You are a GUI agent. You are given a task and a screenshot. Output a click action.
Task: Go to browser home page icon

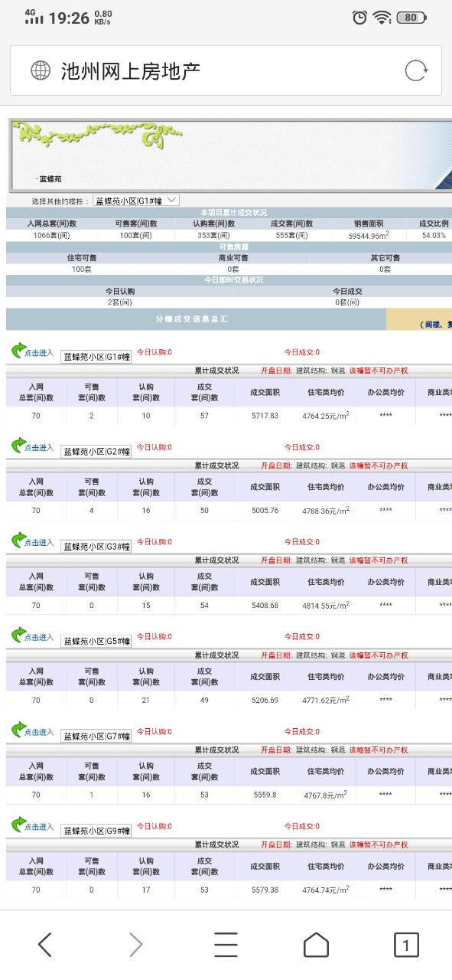click(x=316, y=945)
